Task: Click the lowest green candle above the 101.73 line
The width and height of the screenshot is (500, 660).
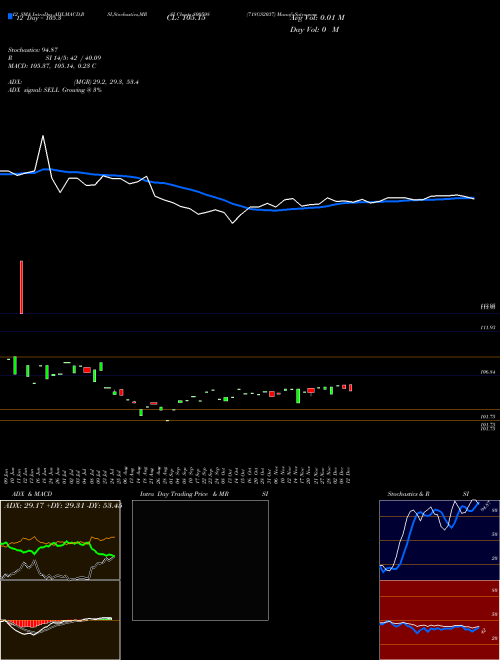Action: (141, 412)
